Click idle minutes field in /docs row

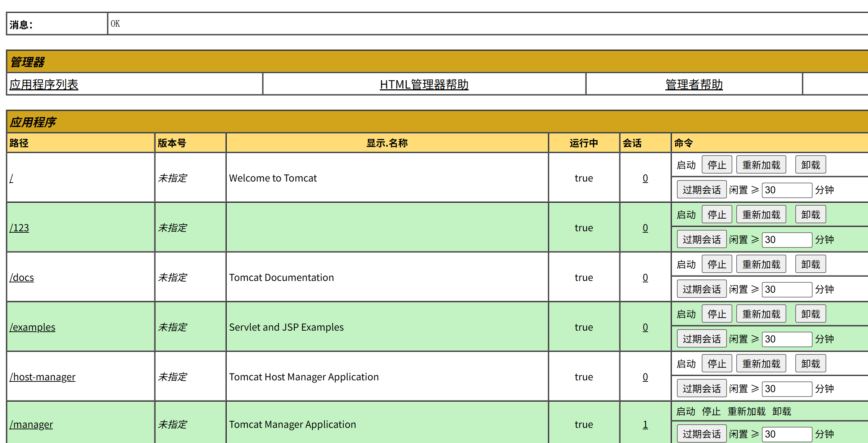tap(786, 290)
